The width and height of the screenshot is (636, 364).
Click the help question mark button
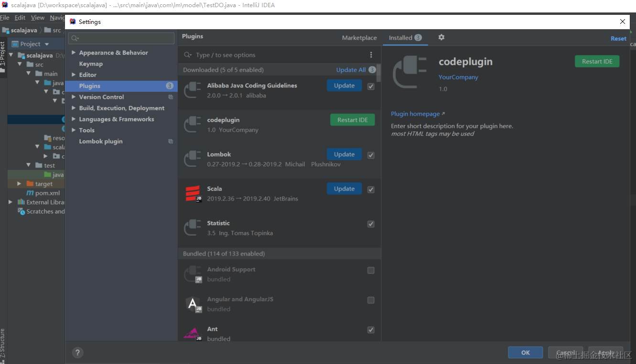(x=77, y=353)
